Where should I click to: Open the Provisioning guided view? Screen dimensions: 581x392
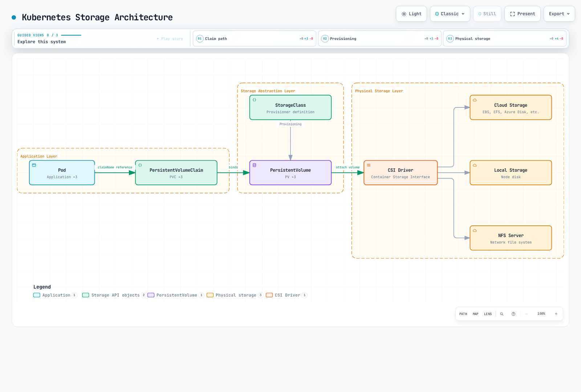coord(380,38)
